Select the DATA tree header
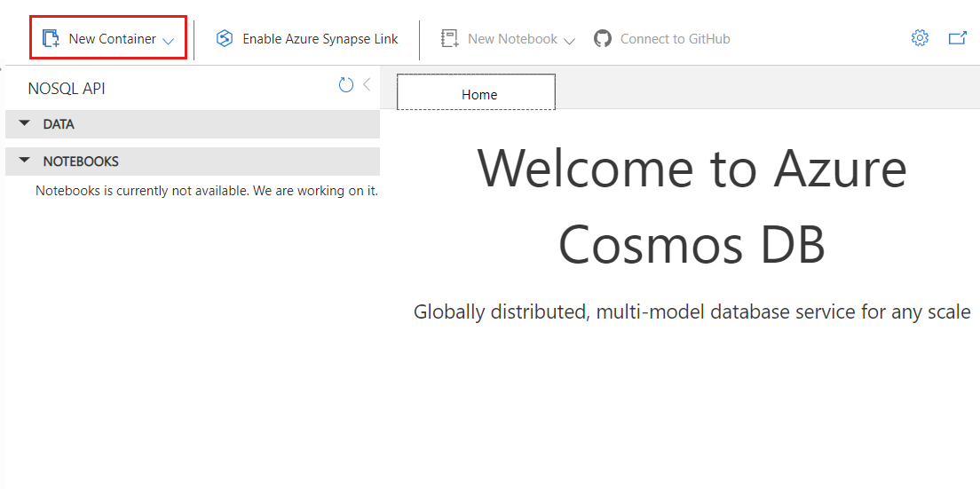 coord(59,124)
